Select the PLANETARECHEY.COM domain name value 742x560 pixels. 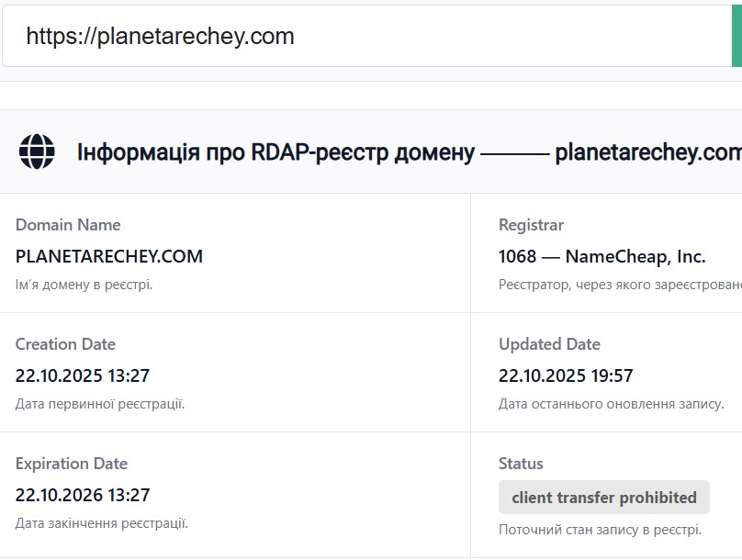click(109, 256)
